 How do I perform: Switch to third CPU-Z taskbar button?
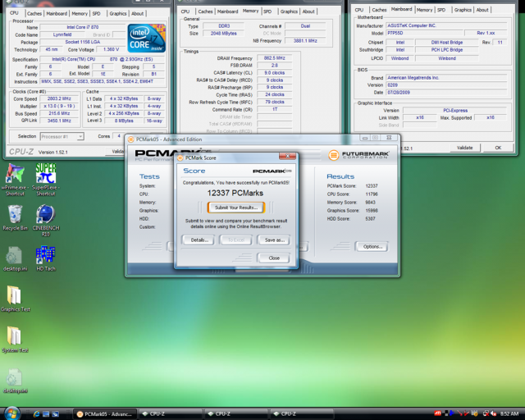[x=301, y=414]
